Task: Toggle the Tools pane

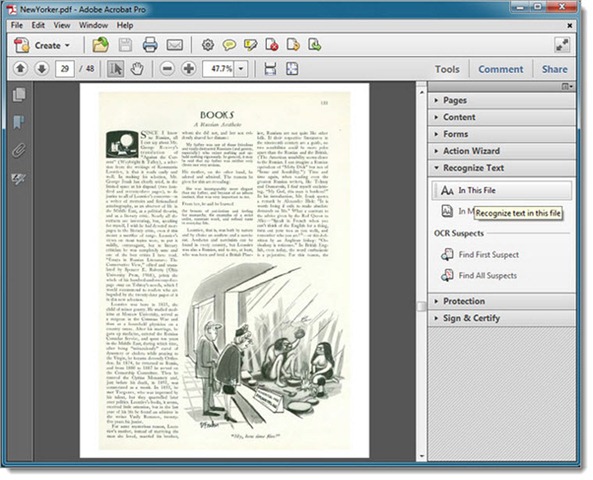Action: click(x=447, y=69)
